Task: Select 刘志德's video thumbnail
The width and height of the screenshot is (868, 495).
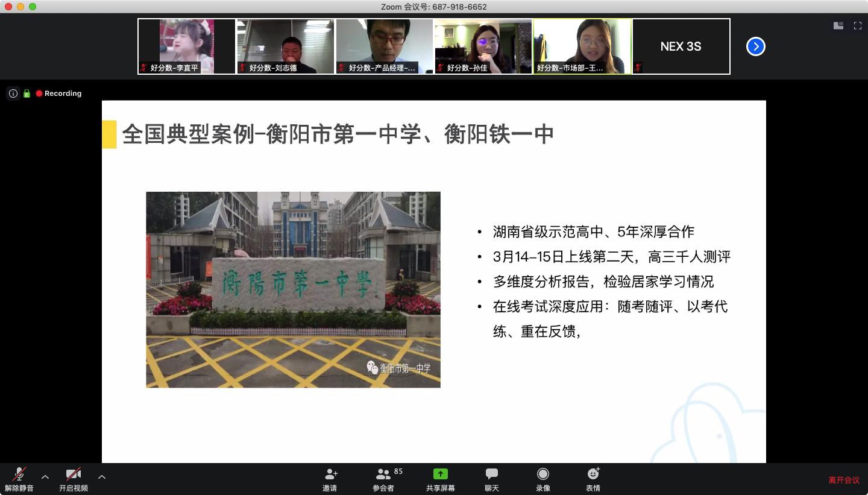Action: tap(285, 45)
